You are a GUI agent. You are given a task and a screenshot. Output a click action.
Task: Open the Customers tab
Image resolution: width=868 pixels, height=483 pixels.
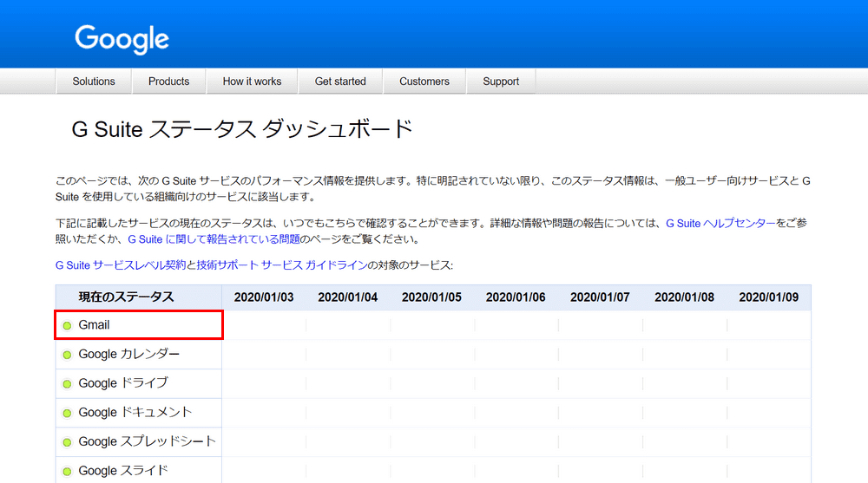(x=424, y=82)
